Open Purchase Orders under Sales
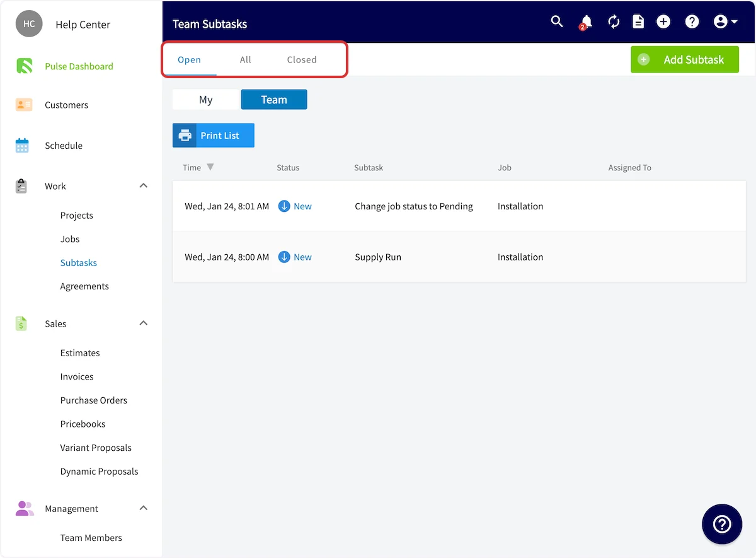The width and height of the screenshot is (756, 558). (94, 400)
